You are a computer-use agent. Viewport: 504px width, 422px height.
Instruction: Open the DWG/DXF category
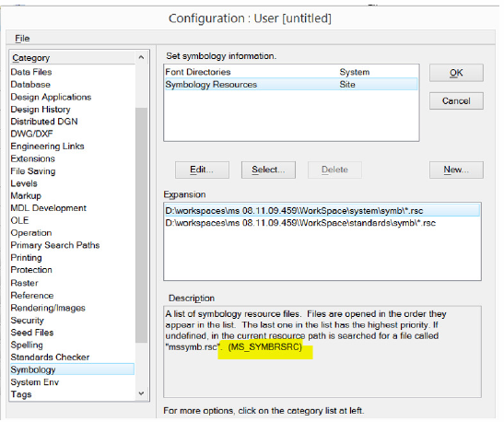[31, 134]
